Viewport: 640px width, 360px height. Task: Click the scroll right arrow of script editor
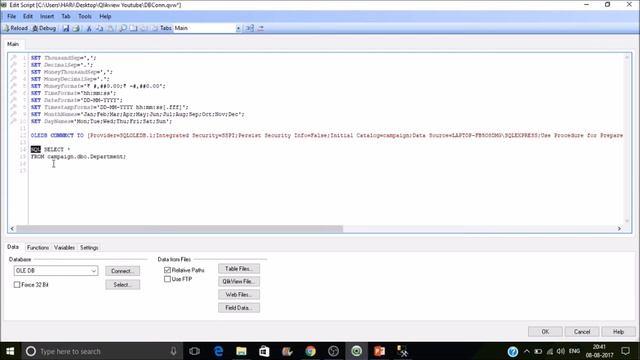pos(619,229)
